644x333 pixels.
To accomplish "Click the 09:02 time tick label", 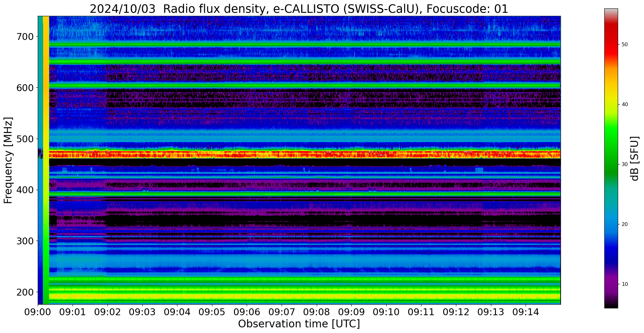I will [x=108, y=312].
